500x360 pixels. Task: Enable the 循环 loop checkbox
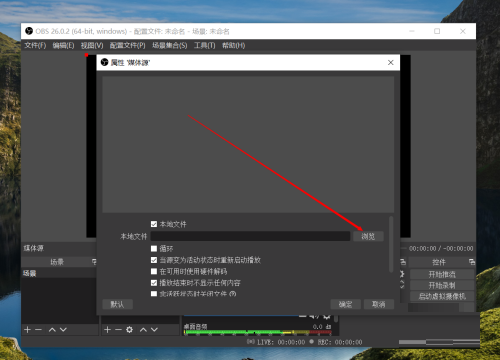pyautogui.click(x=154, y=249)
